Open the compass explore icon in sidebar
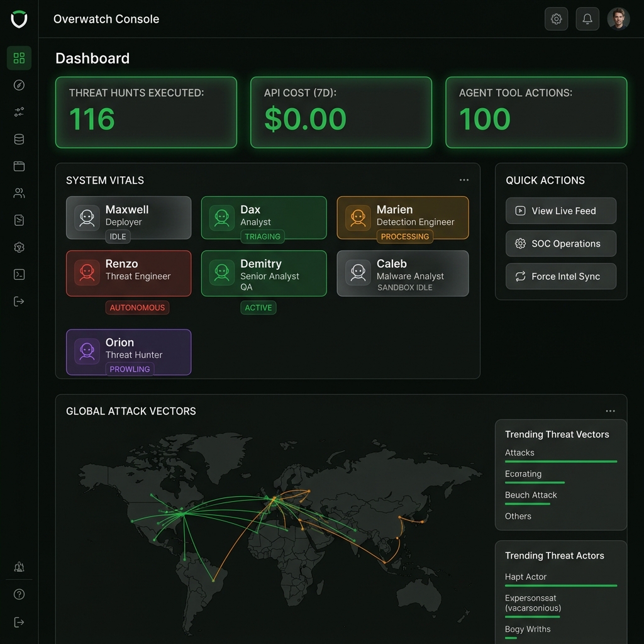644x644 pixels. point(19,85)
